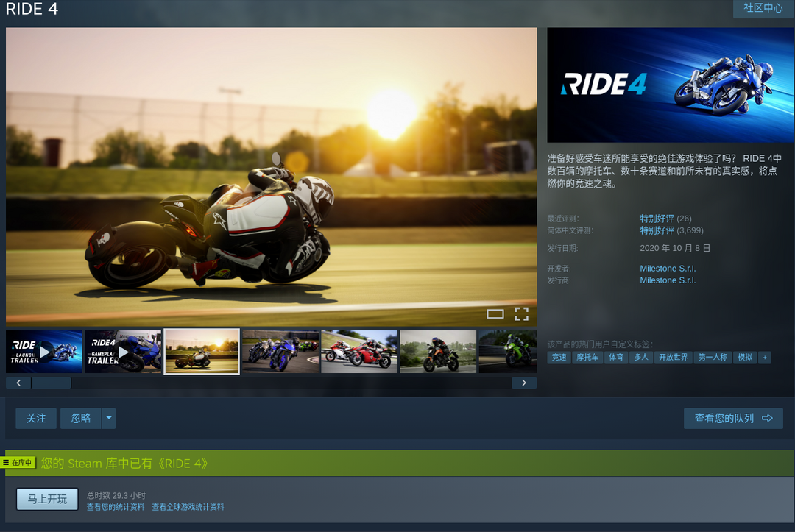Screen dimensions: 795x532
Task: Open 查看您的统计资料 link
Action: click(x=116, y=507)
